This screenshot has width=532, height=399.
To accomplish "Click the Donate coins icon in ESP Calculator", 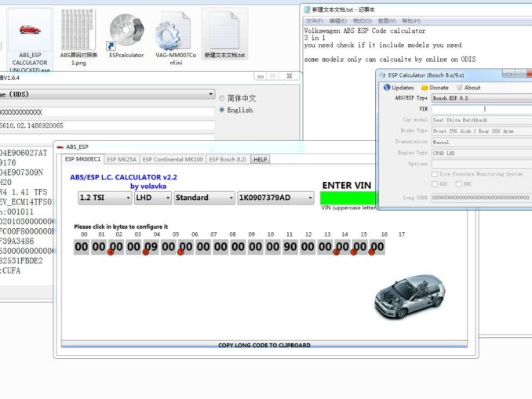I will 425,88.
